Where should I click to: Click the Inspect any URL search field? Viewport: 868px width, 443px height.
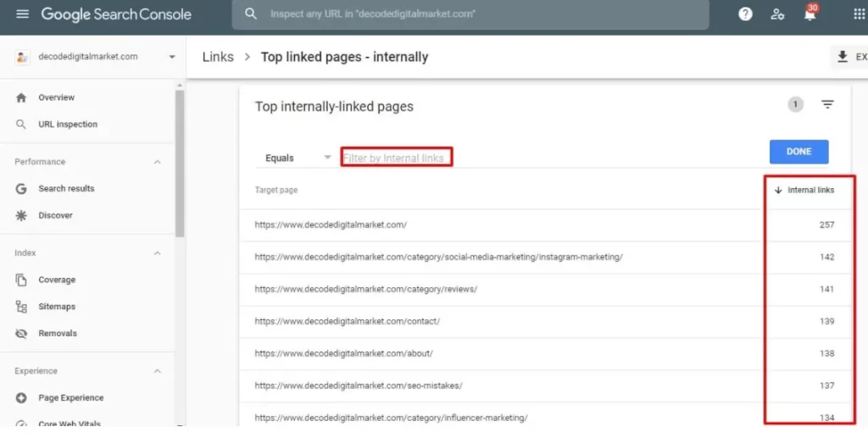[x=470, y=14]
